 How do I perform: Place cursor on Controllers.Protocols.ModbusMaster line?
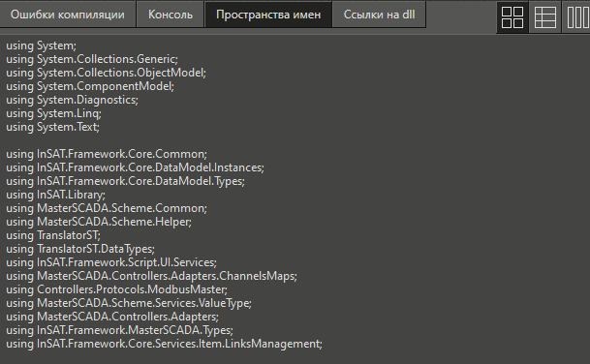[116, 289]
